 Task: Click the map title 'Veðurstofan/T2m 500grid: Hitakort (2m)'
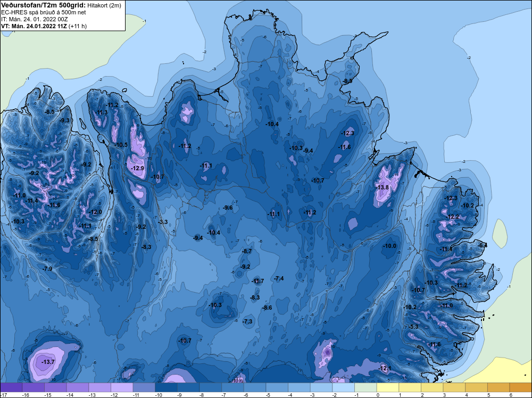(61, 5)
